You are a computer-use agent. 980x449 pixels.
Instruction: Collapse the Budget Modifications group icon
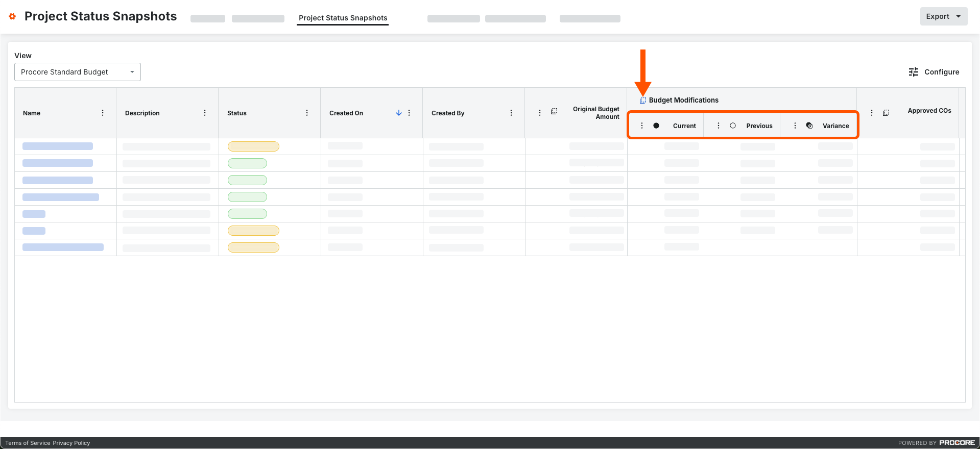point(643,100)
